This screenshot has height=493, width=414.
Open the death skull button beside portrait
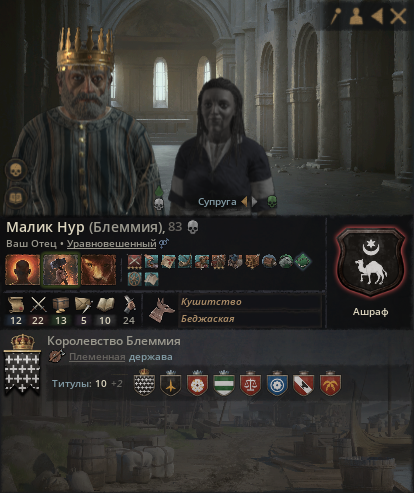pos(16,170)
